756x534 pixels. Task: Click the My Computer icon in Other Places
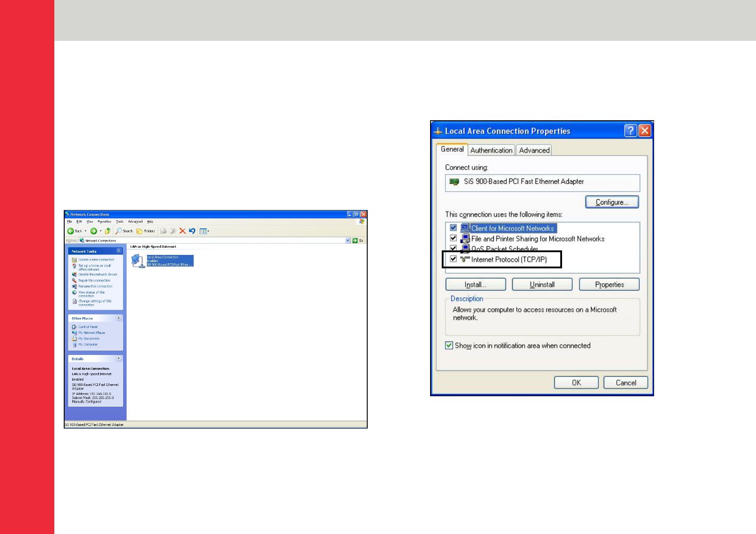point(75,345)
